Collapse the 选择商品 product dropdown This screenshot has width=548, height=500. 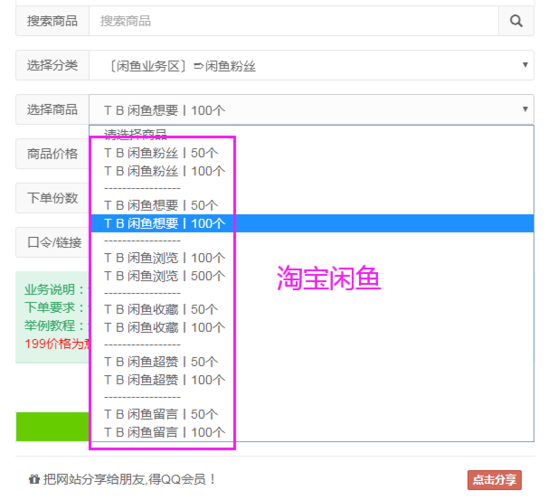311,109
